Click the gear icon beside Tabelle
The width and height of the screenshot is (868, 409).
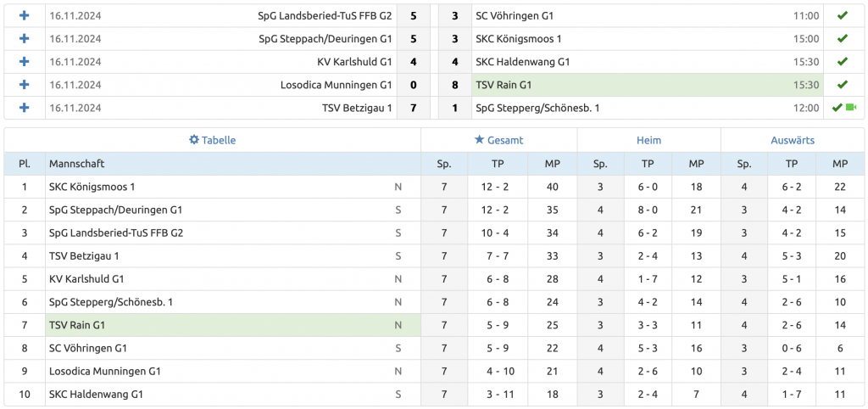click(x=193, y=140)
